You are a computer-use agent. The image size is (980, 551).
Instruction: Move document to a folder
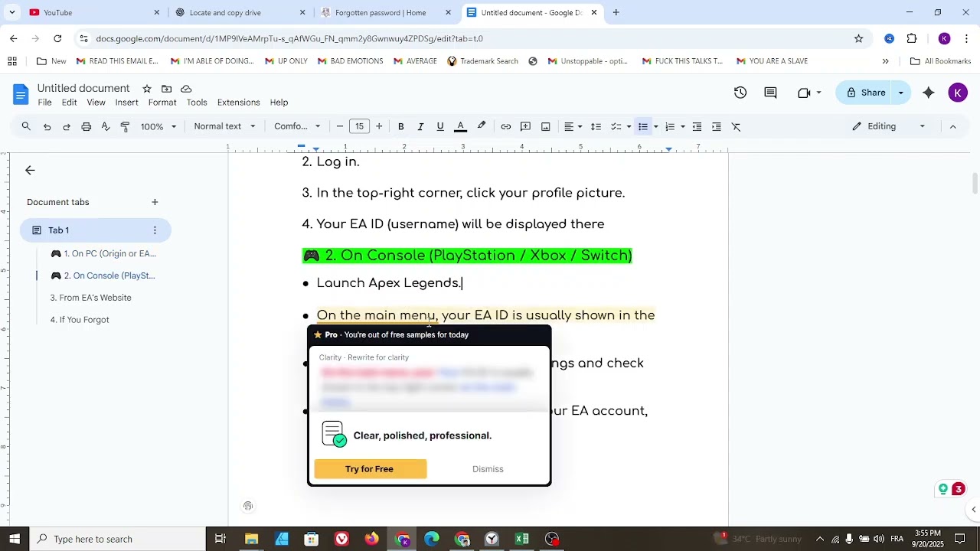coord(167,89)
